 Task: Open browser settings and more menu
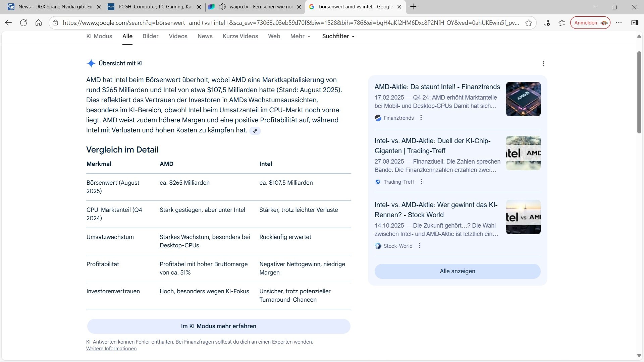(619, 23)
